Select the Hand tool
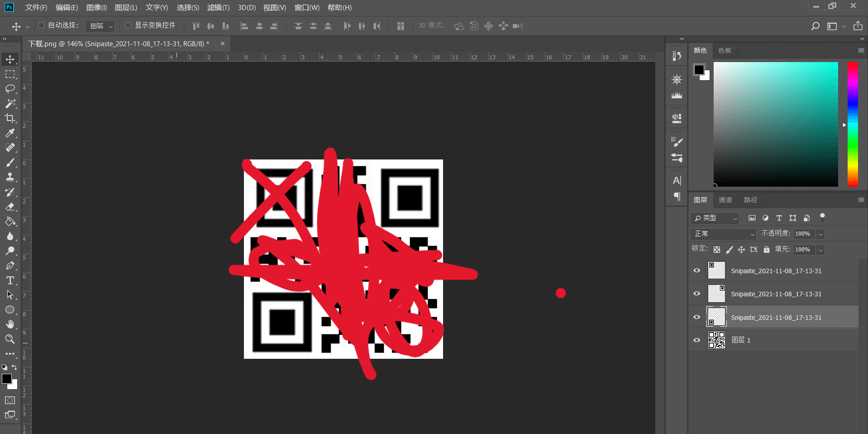 (10, 324)
